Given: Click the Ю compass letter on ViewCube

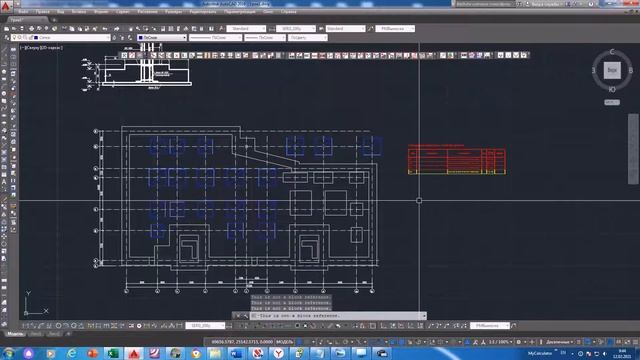Looking at the screenshot, I should coord(612,89).
